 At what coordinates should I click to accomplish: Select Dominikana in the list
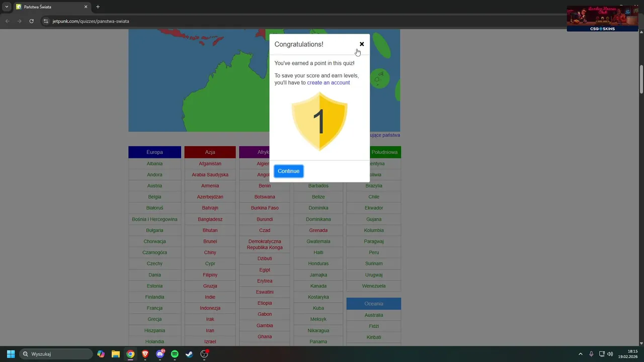318,219
